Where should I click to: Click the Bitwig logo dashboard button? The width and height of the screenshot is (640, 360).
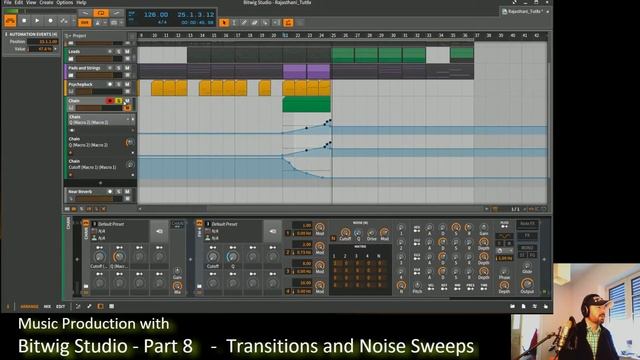pos(10,21)
